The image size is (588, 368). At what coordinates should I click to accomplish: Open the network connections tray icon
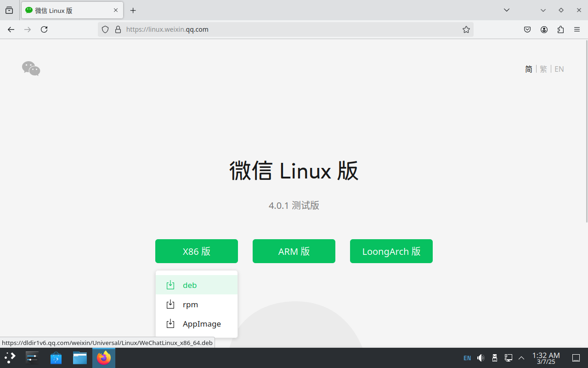pyautogui.click(x=509, y=358)
